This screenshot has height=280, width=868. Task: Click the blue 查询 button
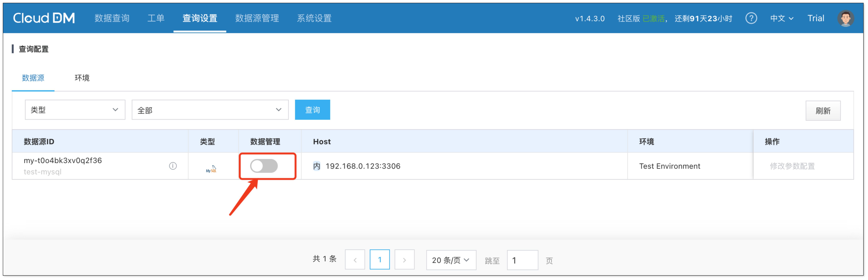312,110
